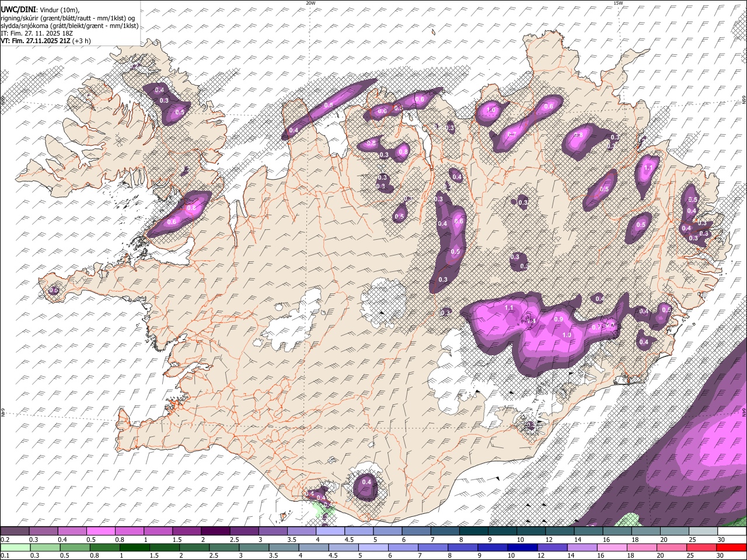Click the 0.8 magenta swatch in upper legend row

tap(130, 531)
